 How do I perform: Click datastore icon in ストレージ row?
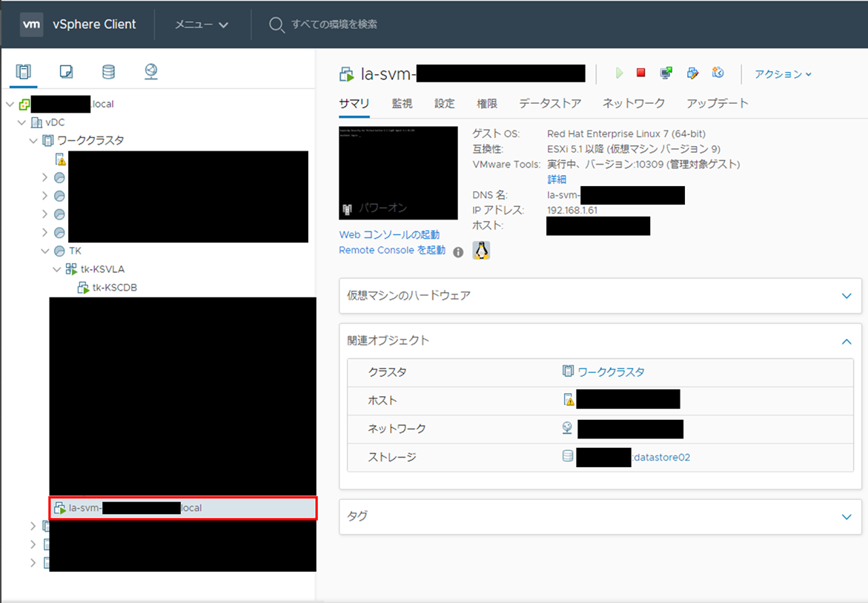click(567, 455)
